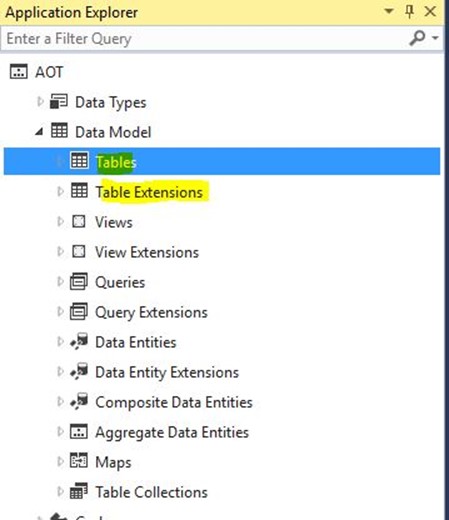This screenshot has width=449, height=520.
Task: Open the search options magnifier dropdown
Action: click(424, 38)
